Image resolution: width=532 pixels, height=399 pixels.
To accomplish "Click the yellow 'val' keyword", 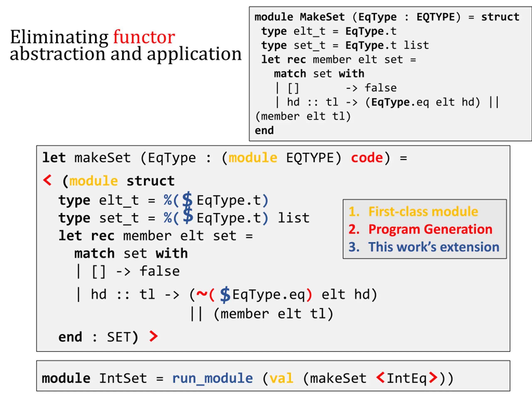I will 281,378.
